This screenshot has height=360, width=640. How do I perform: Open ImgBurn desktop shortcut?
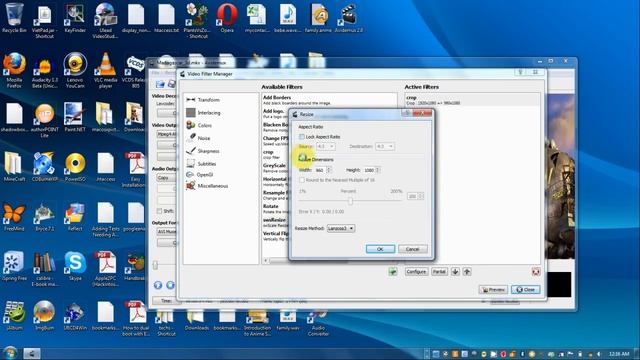click(44, 316)
